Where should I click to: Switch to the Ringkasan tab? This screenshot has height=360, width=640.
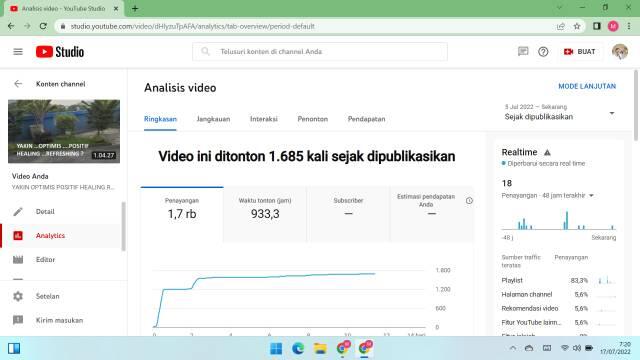160,119
